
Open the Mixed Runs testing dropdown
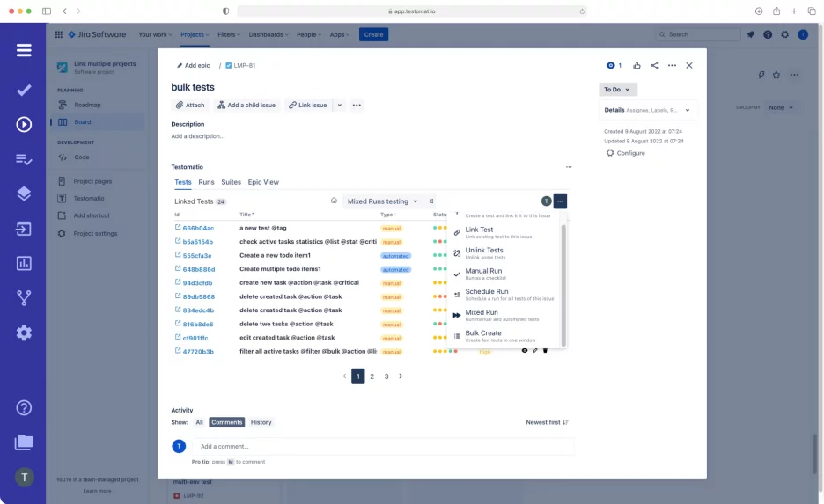pyautogui.click(x=382, y=201)
